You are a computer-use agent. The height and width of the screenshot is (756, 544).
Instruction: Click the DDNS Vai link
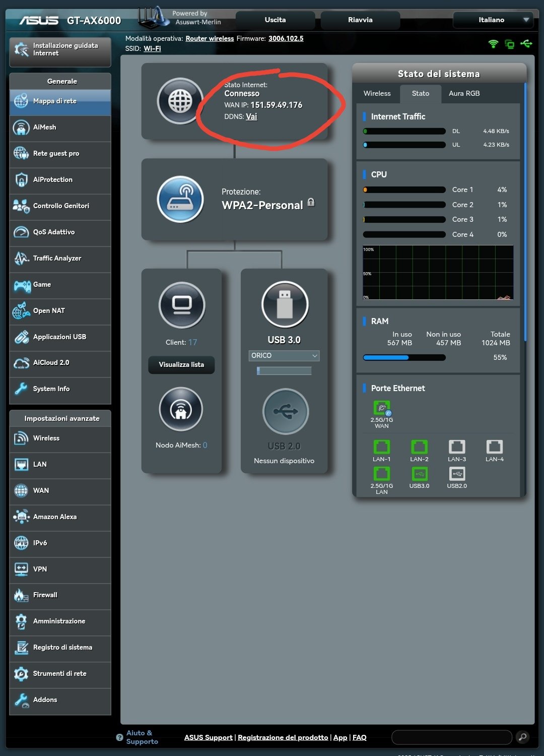[251, 117]
